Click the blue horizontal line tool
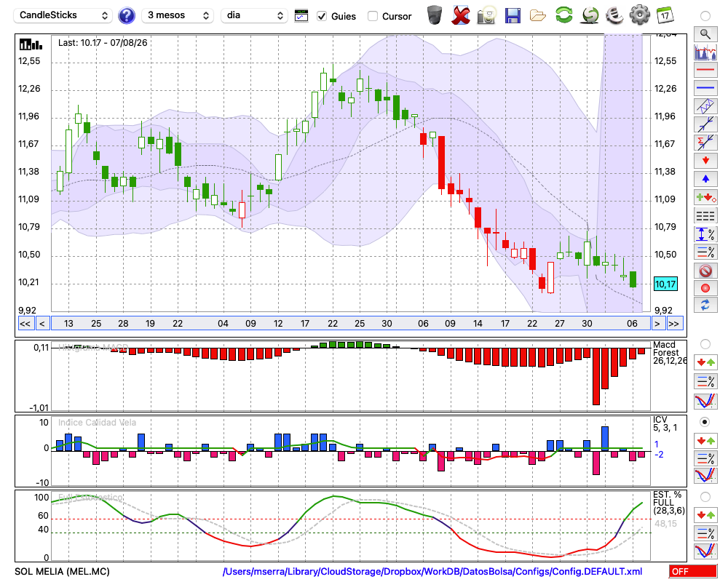This screenshot has width=728, height=582. coord(705,87)
